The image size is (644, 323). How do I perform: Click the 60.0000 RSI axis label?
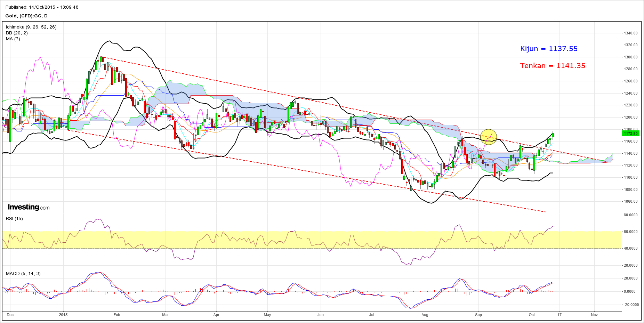point(631,232)
